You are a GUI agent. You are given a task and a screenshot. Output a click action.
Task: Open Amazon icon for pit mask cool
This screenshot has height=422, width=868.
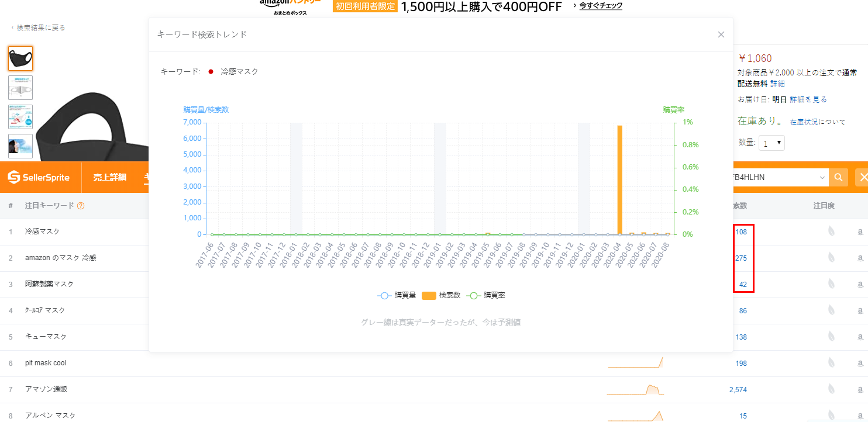click(860, 364)
